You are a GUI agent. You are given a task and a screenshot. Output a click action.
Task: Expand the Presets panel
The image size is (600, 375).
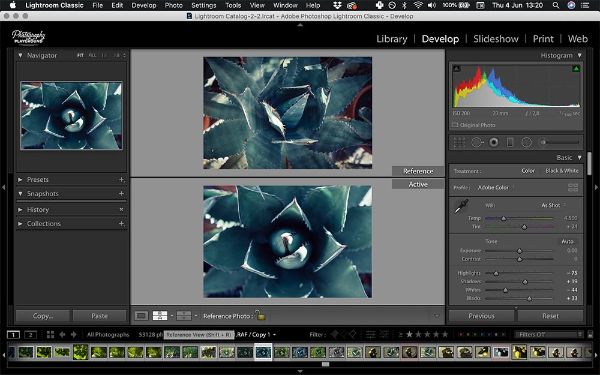20,179
